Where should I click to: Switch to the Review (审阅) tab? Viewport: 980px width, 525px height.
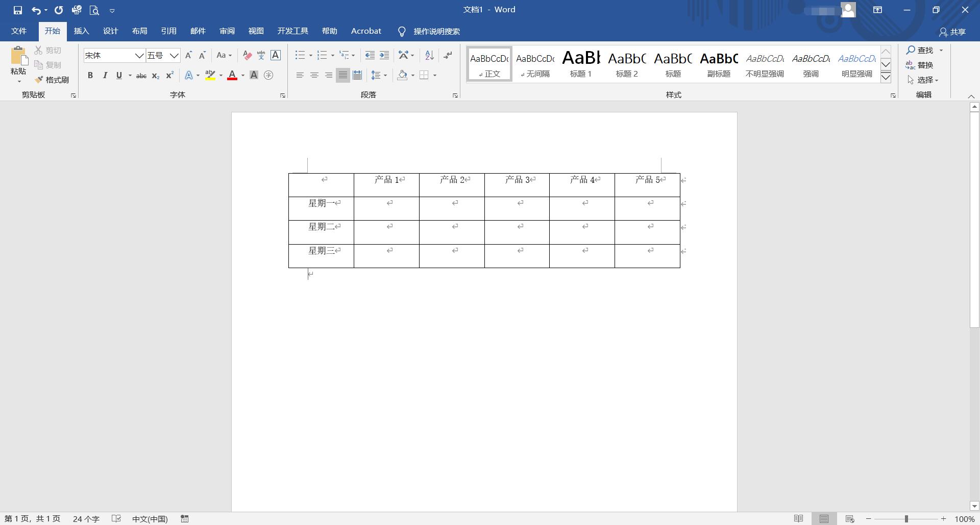pyautogui.click(x=227, y=31)
